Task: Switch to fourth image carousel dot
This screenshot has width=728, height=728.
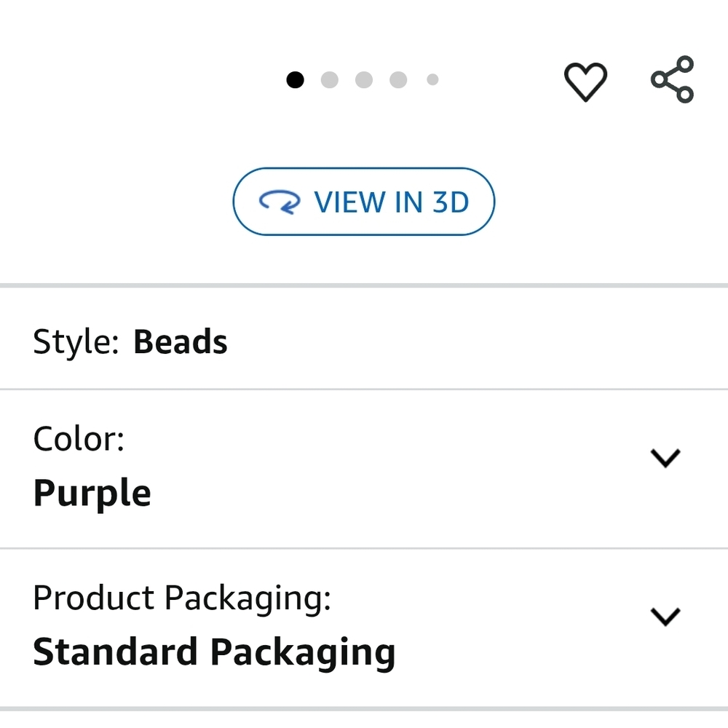Action: (x=398, y=80)
